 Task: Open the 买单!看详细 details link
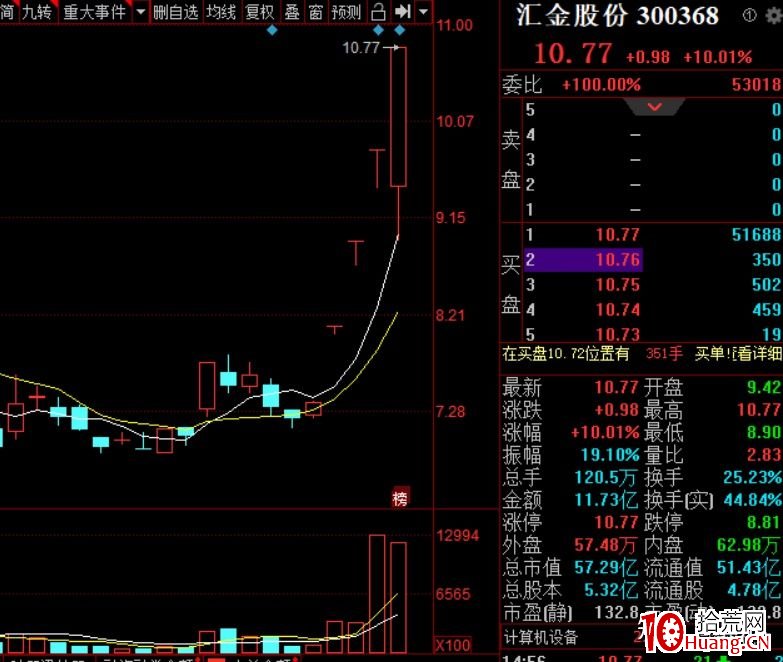738,353
